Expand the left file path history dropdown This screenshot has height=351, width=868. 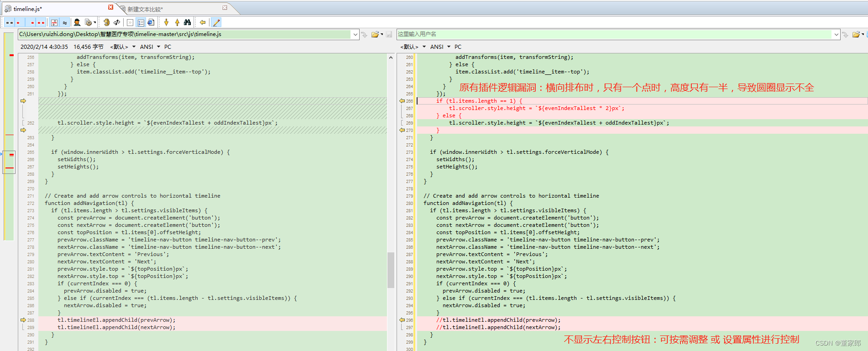(x=355, y=34)
